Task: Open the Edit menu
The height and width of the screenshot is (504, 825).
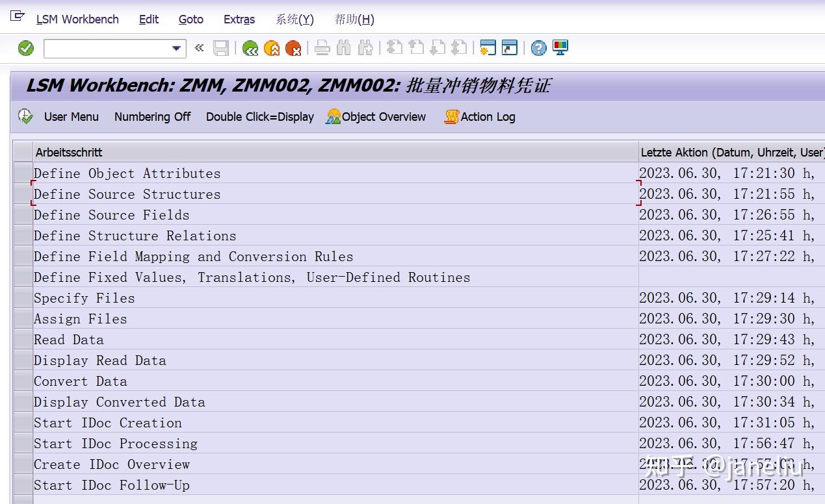Action: click(149, 19)
